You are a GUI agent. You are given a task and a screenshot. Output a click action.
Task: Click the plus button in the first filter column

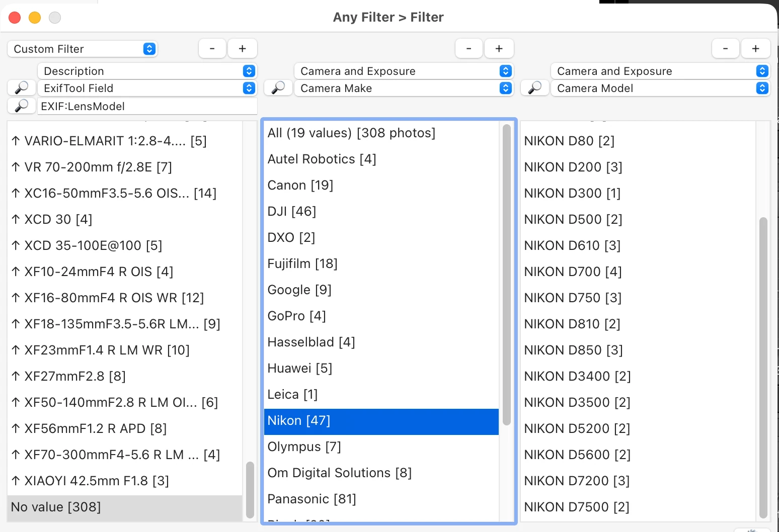243,49
